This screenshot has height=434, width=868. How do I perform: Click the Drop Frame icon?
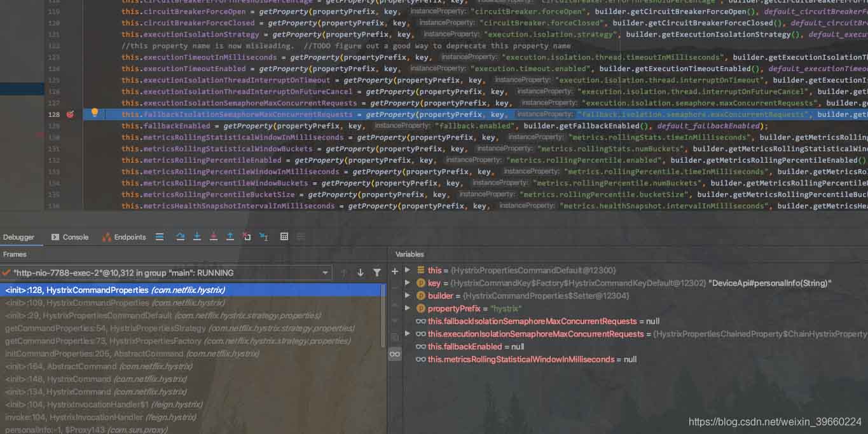coord(247,236)
